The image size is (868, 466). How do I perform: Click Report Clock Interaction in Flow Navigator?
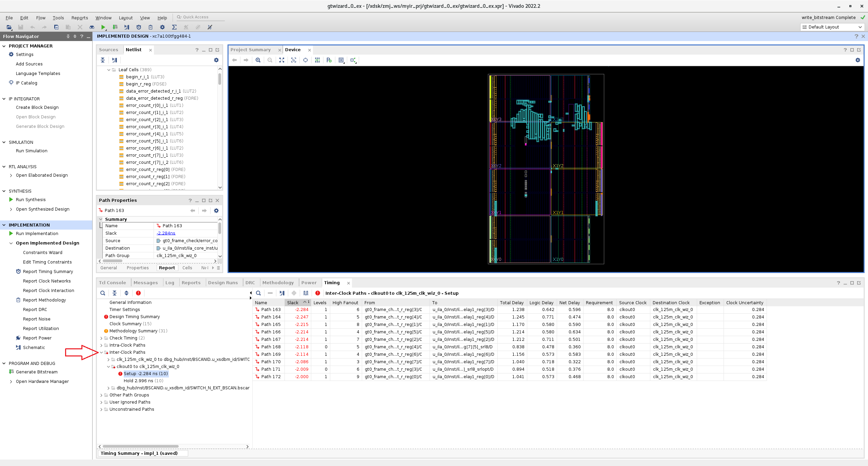click(x=48, y=291)
